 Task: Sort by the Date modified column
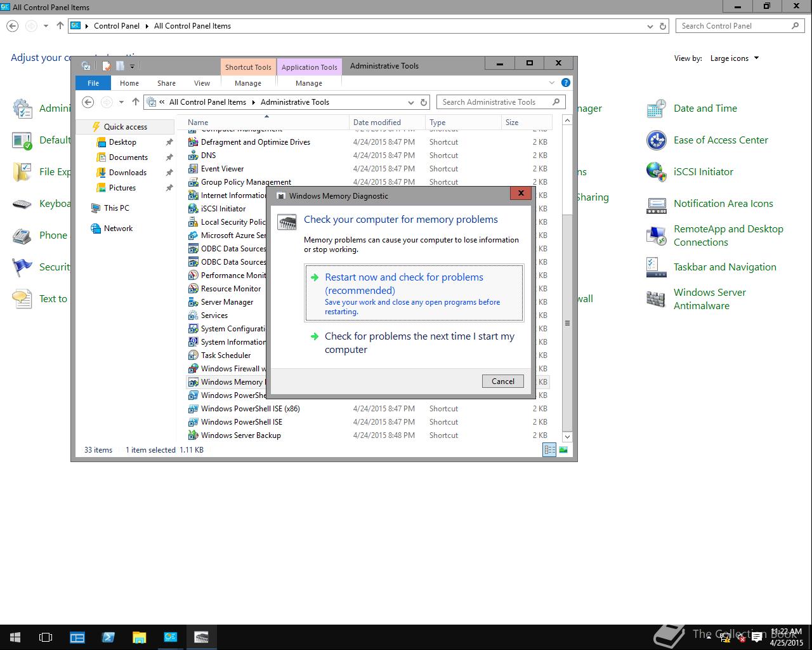point(387,122)
